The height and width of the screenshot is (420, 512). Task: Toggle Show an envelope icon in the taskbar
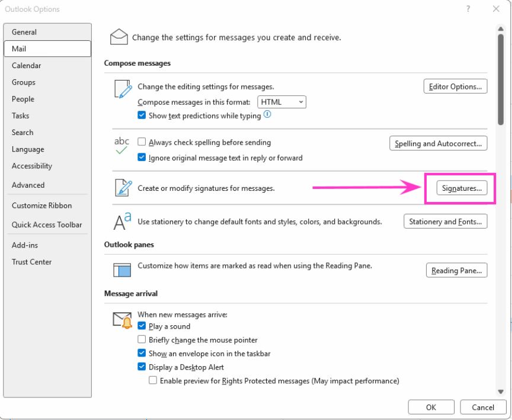tap(142, 353)
